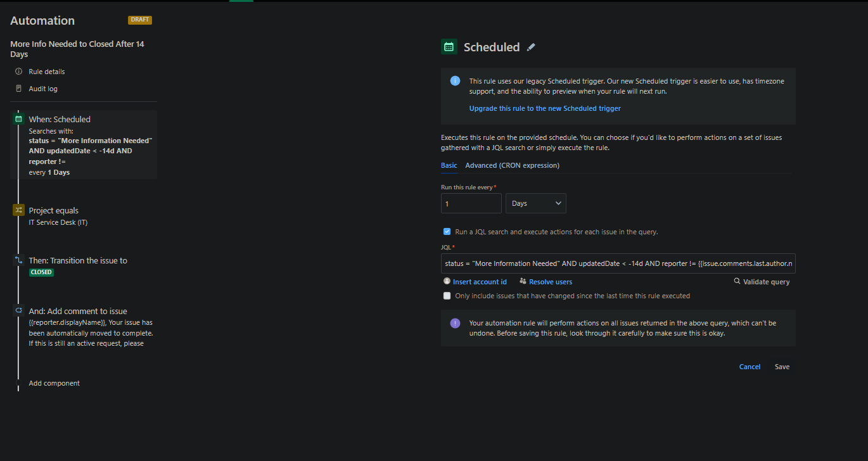This screenshot has height=461, width=868.
Task: Select the Project equals condition step
Action: click(x=84, y=216)
